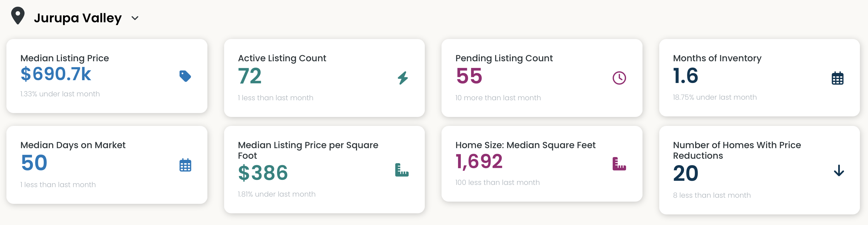
Task: Click the 1,692 median square feet value
Action: (479, 161)
